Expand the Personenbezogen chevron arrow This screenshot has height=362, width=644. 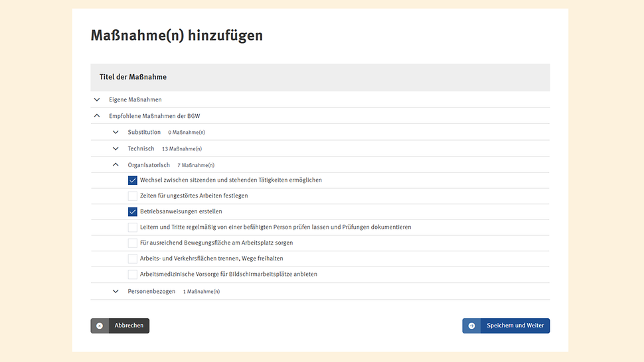pyautogui.click(x=116, y=291)
